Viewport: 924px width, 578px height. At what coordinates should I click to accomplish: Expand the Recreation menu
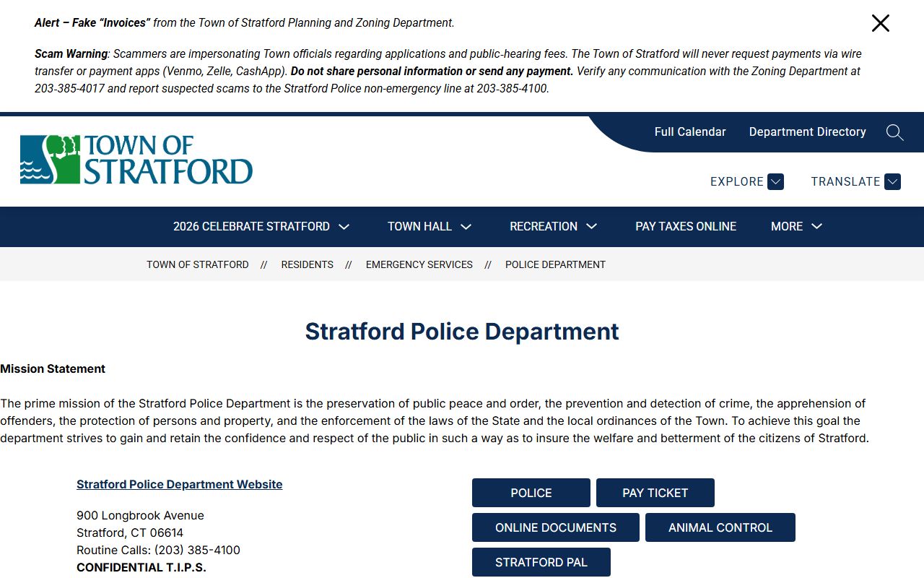point(554,226)
